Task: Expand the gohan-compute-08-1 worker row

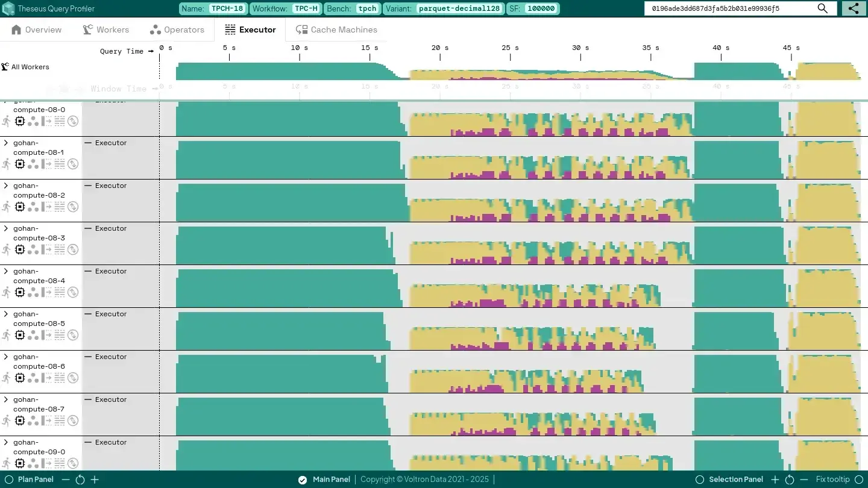Action: 6,143
